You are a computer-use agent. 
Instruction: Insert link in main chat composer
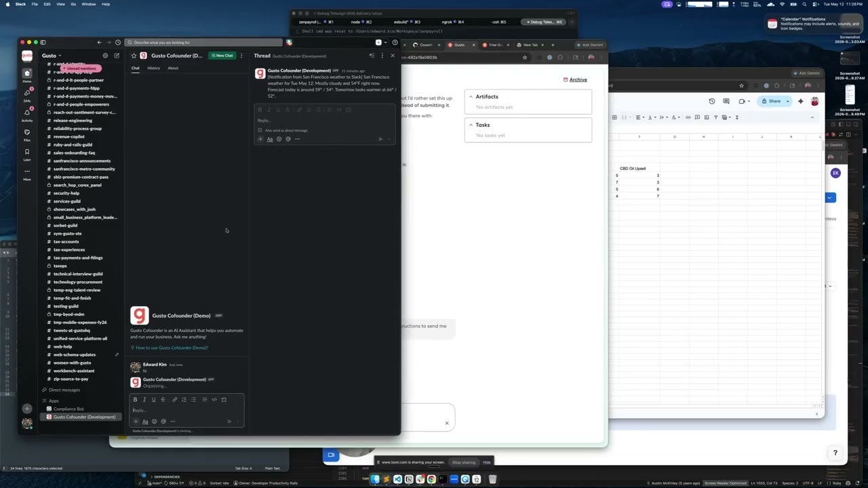pos(174,399)
